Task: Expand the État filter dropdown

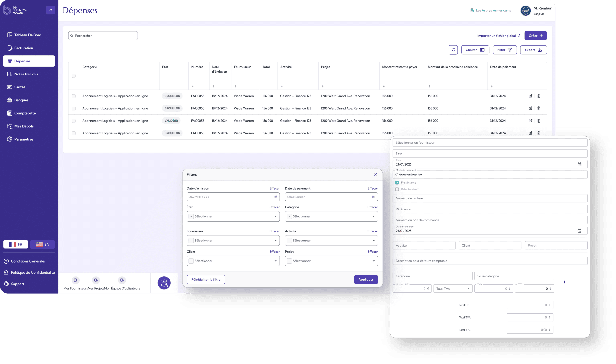Action: (275, 216)
